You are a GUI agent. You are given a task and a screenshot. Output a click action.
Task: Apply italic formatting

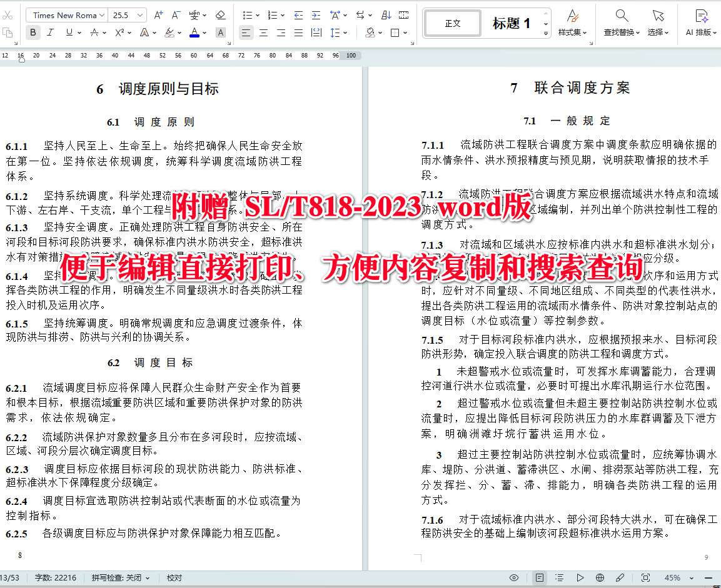coord(50,32)
